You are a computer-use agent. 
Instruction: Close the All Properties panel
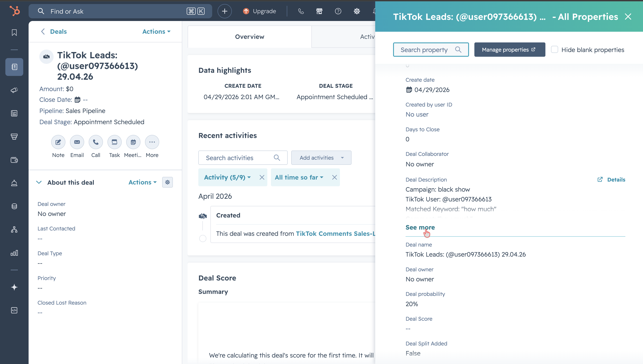point(628,17)
